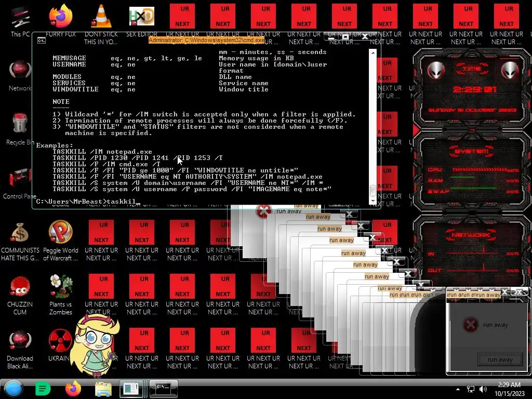Open the volume speaker tray icon
Image resolution: width=532 pixels, height=399 pixels.
point(483,389)
